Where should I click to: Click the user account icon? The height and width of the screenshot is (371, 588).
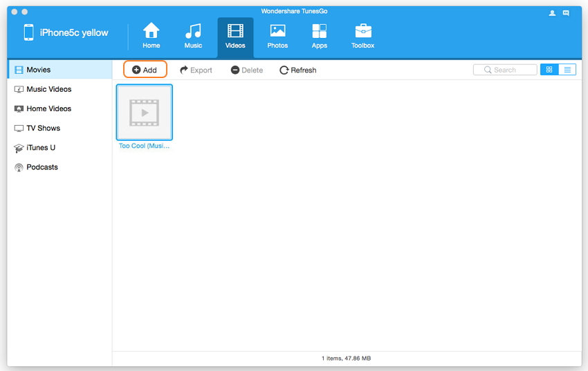[x=552, y=13]
